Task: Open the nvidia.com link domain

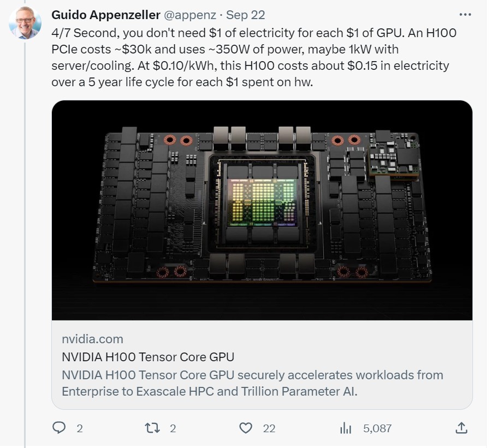Action: [x=92, y=339]
